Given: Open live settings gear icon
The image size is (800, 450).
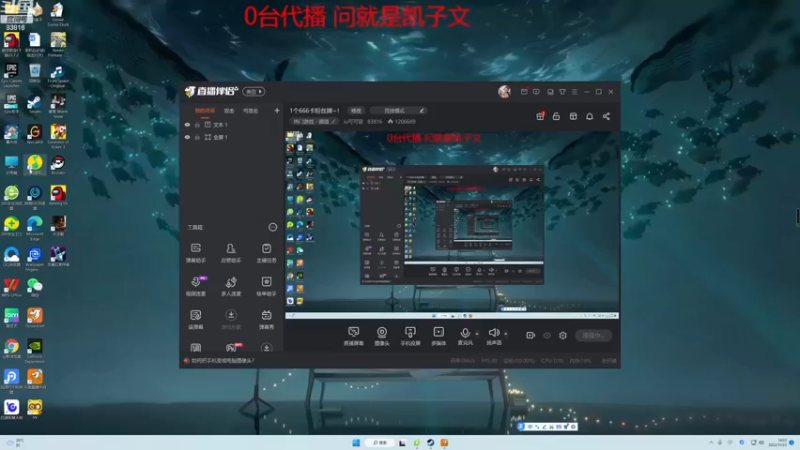Looking at the screenshot, I should [563, 335].
